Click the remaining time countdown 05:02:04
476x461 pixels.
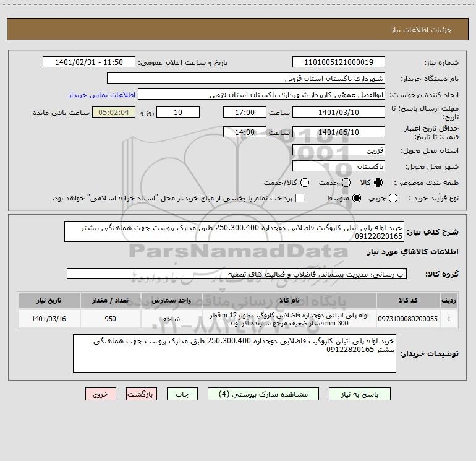(x=114, y=113)
